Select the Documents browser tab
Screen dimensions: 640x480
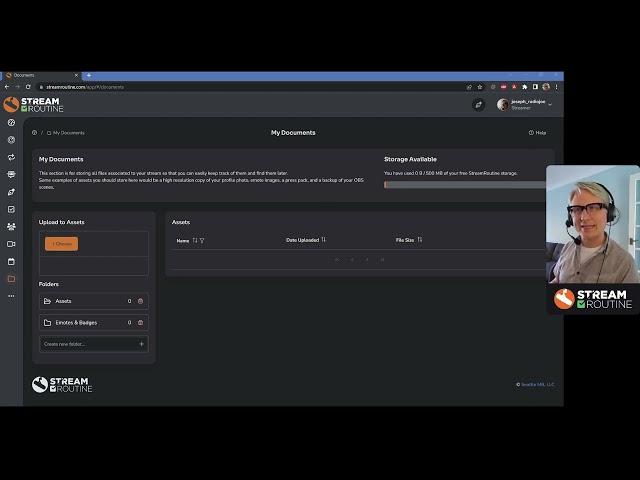pos(41,76)
